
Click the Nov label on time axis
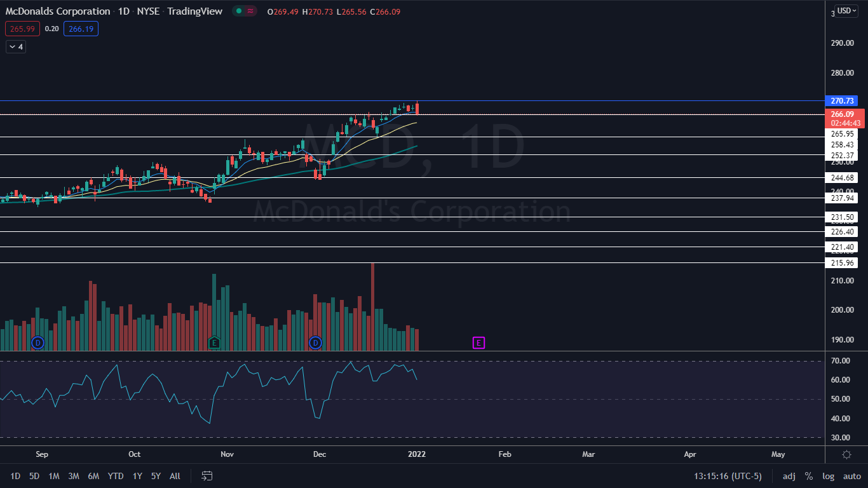click(x=227, y=454)
